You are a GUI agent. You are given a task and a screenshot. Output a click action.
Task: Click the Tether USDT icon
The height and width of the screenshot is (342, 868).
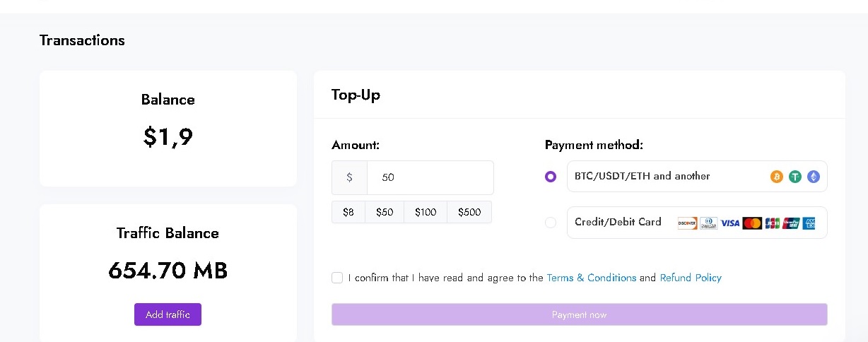795,177
